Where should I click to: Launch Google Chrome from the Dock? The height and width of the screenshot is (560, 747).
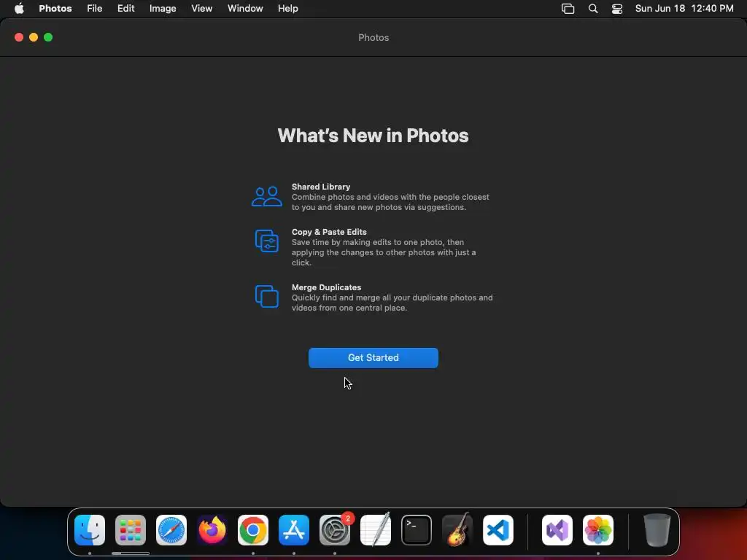point(253,530)
